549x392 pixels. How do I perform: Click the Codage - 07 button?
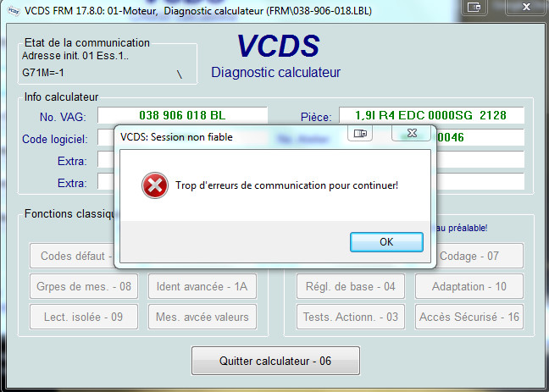tap(480, 256)
